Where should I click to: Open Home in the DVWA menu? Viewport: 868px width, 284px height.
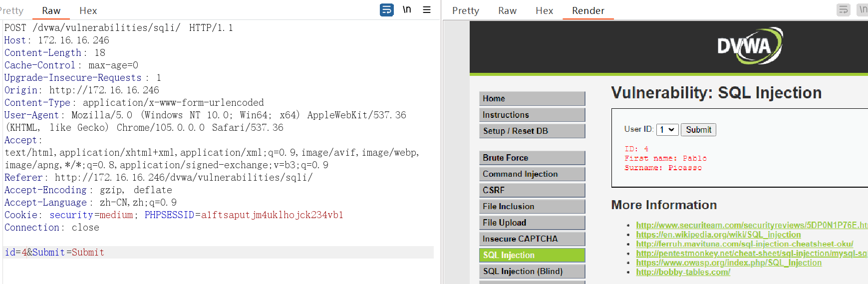click(x=532, y=98)
